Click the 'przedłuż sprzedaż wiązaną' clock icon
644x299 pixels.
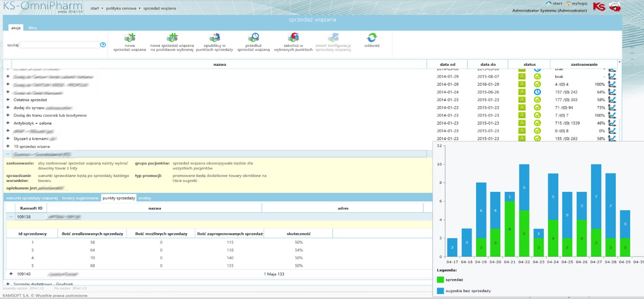[253, 38]
